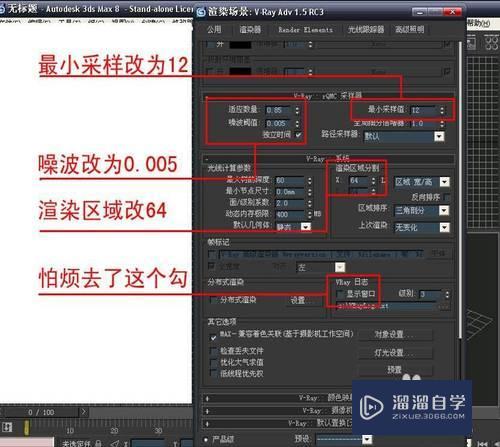Click the spinner beside 适应数量 0.85

(x=297, y=110)
